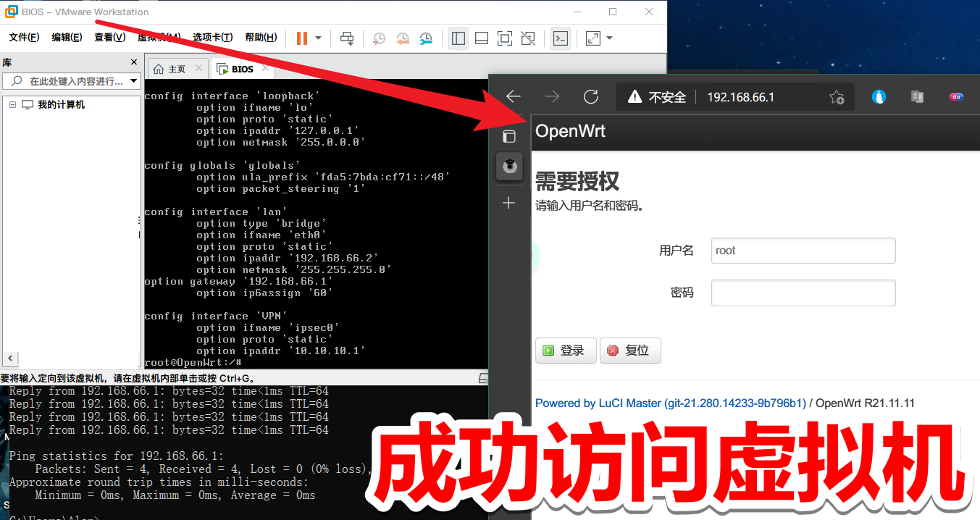Click the 登录 login button
Image resolution: width=980 pixels, height=520 pixels.
(566, 351)
